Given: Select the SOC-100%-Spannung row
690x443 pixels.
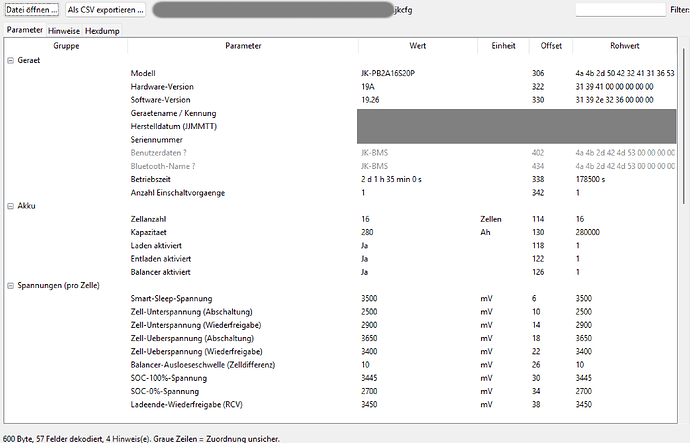Looking at the screenshot, I should 340,378.
